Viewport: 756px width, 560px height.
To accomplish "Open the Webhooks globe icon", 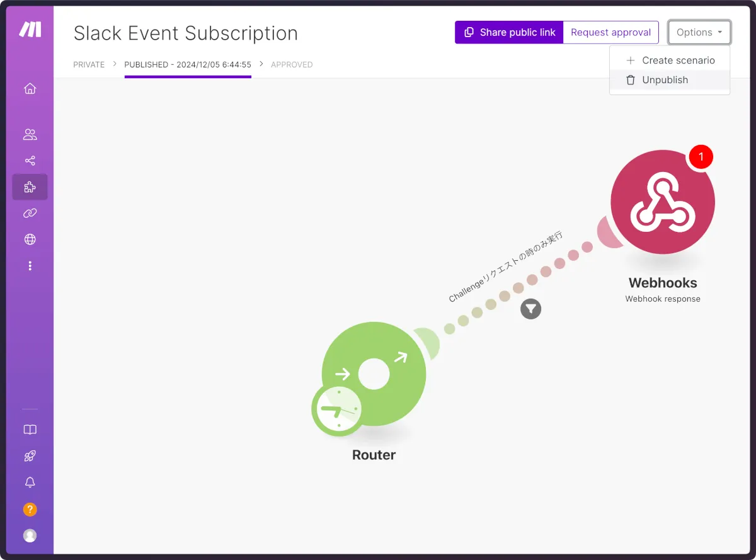I will pyautogui.click(x=30, y=239).
